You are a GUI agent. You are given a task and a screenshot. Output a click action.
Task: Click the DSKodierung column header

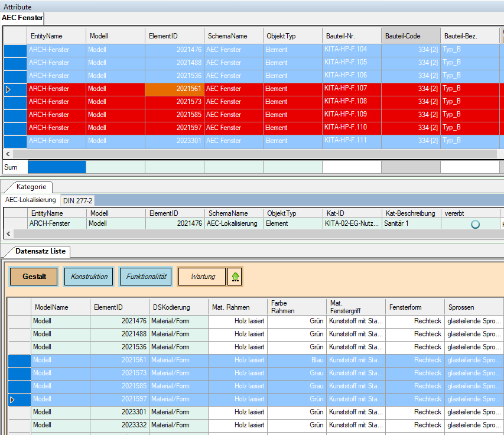click(178, 307)
